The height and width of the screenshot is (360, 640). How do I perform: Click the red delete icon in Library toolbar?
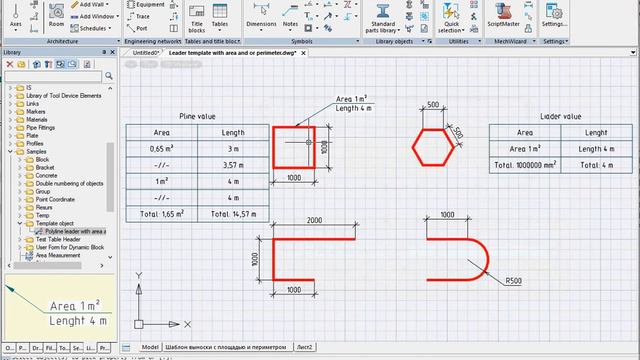(x=10, y=64)
